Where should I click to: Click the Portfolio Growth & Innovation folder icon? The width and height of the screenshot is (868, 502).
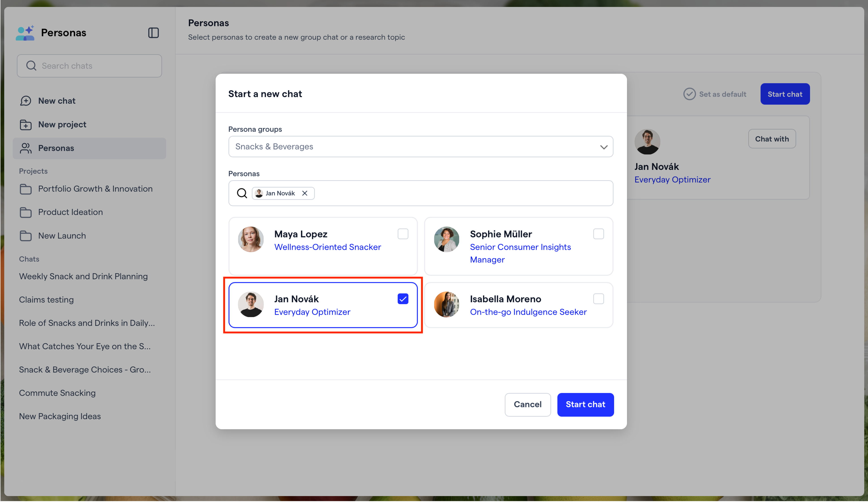tap(26, 189)
